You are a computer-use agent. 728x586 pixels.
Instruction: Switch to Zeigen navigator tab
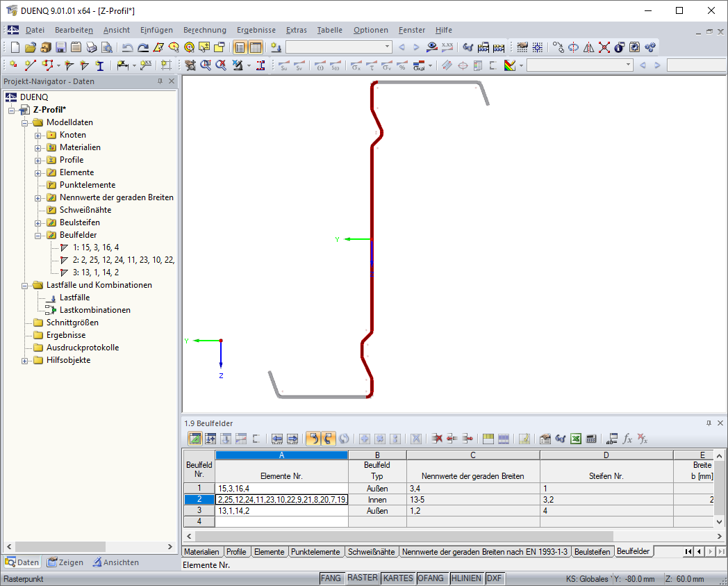click(x=65, y=562)
